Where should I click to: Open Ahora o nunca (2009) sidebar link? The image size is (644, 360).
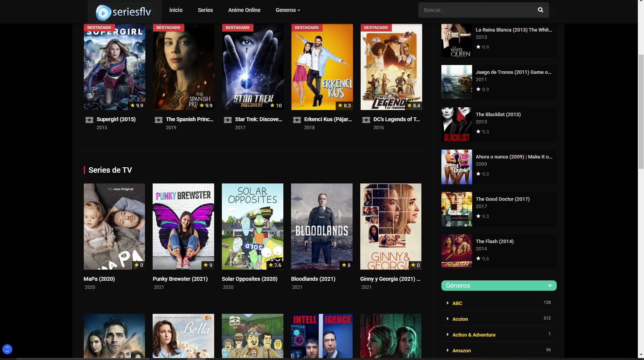[514, 157]
